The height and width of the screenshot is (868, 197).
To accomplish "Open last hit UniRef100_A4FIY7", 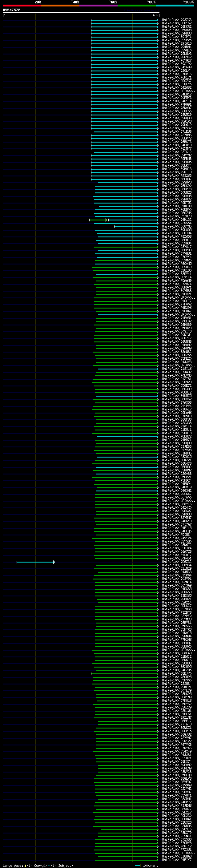I will pos(177,860).
